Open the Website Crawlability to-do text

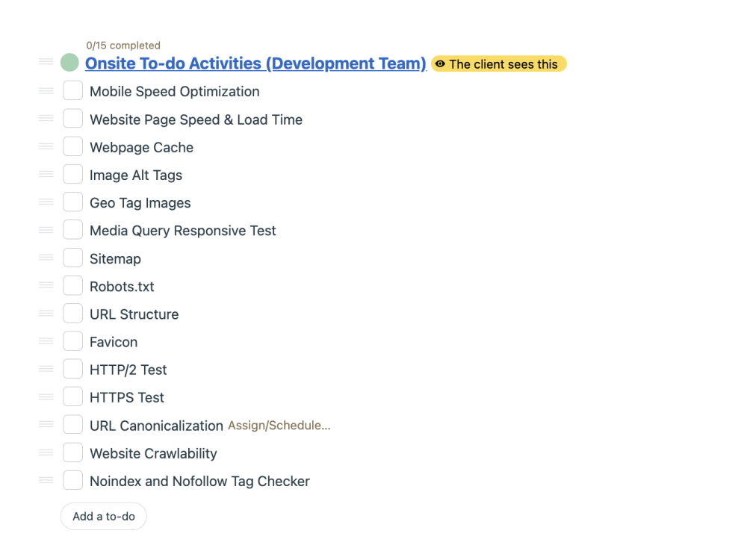pos(153,453)
